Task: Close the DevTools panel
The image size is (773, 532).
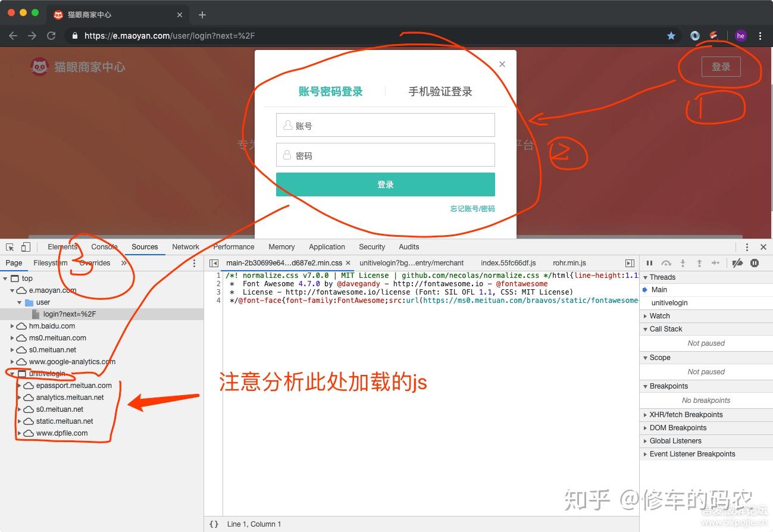Action: [763, 247]
